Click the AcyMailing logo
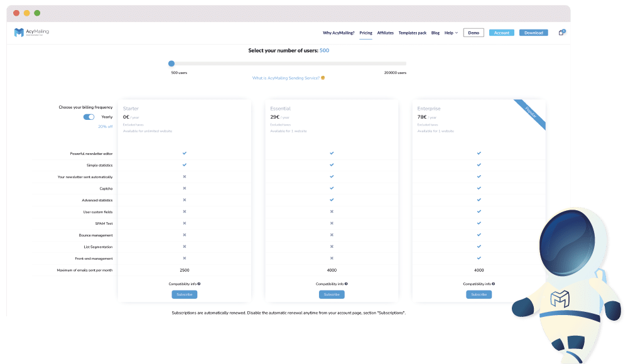 point(31,32)
